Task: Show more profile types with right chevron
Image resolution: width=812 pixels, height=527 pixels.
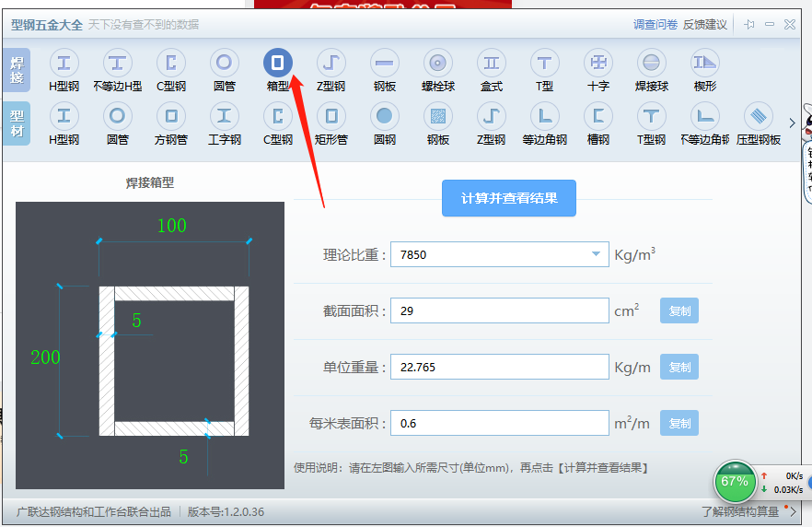Action: pos(792,123)
